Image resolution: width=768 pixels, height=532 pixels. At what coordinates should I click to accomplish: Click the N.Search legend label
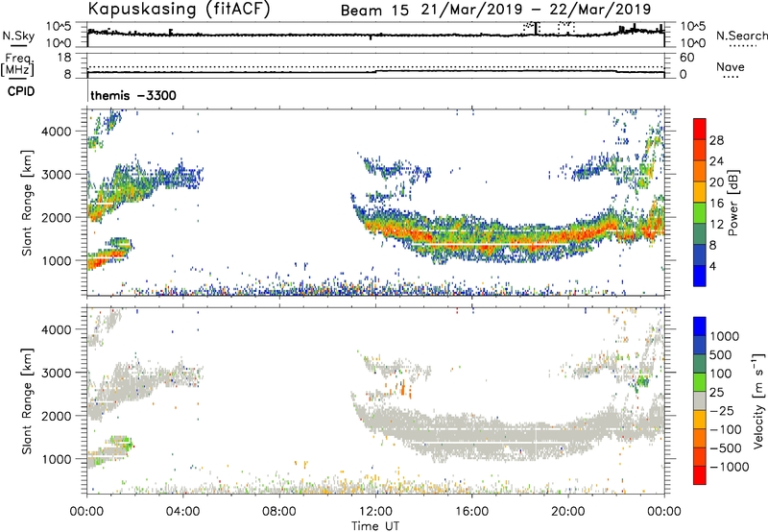pos(741,36)
